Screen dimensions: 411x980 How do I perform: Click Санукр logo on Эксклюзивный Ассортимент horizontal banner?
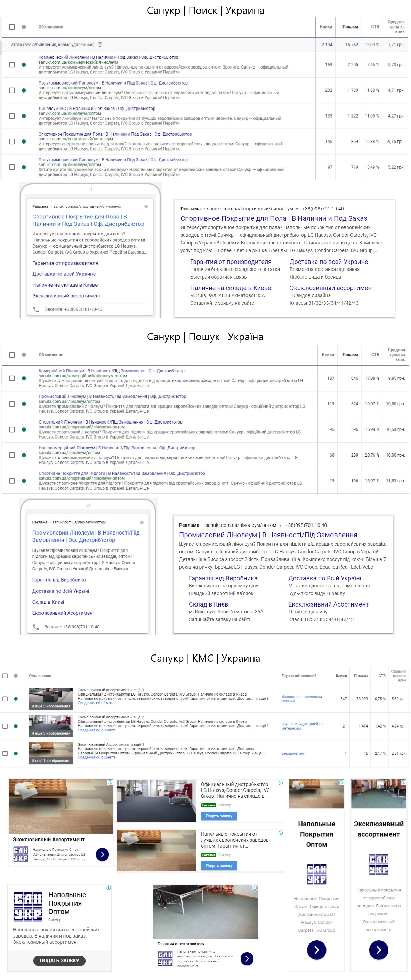tap(21, 854)
